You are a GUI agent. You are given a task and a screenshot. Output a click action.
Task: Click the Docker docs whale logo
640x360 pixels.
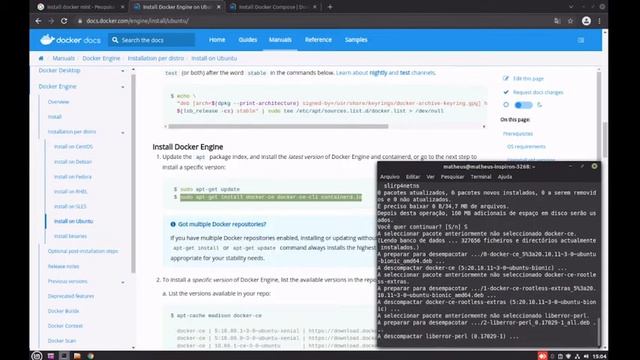47,39
